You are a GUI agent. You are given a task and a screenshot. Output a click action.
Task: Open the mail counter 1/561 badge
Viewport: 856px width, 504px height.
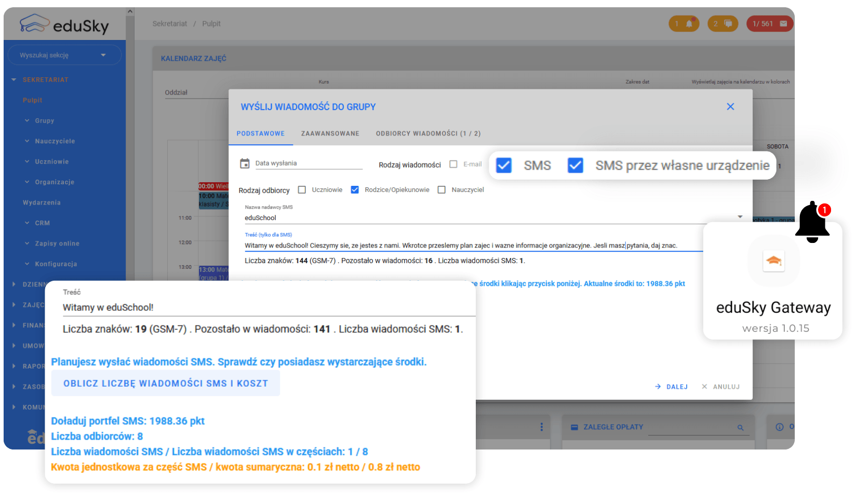coord(770,23)
